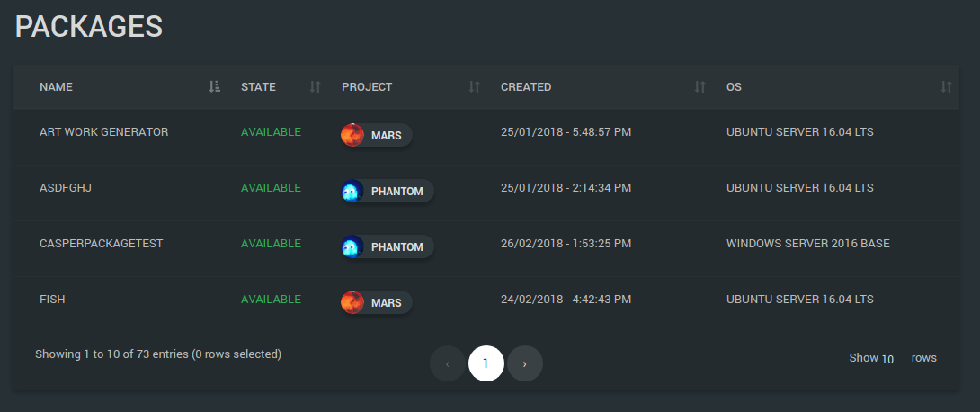Click the ghost icon in CASPERPACKAGETEST row
980x412 pixels.
pyautogui.click(x=352, y=246)
